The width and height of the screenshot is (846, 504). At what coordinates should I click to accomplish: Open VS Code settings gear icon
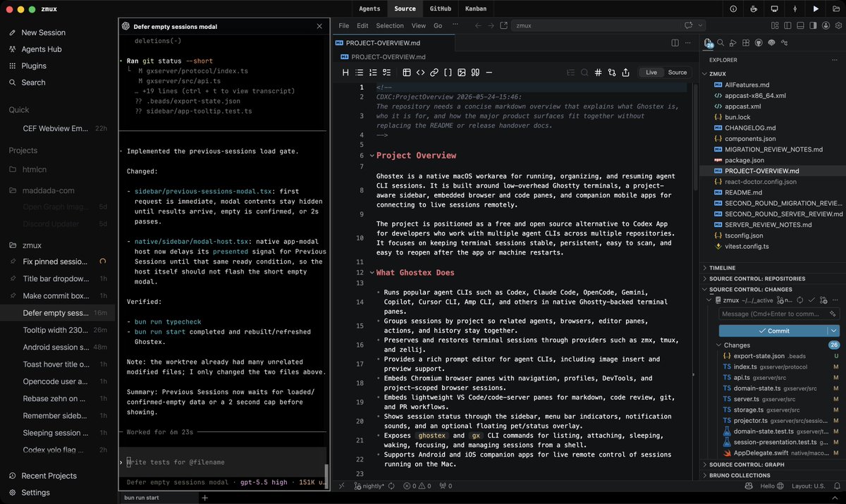[x=838, y=25]
